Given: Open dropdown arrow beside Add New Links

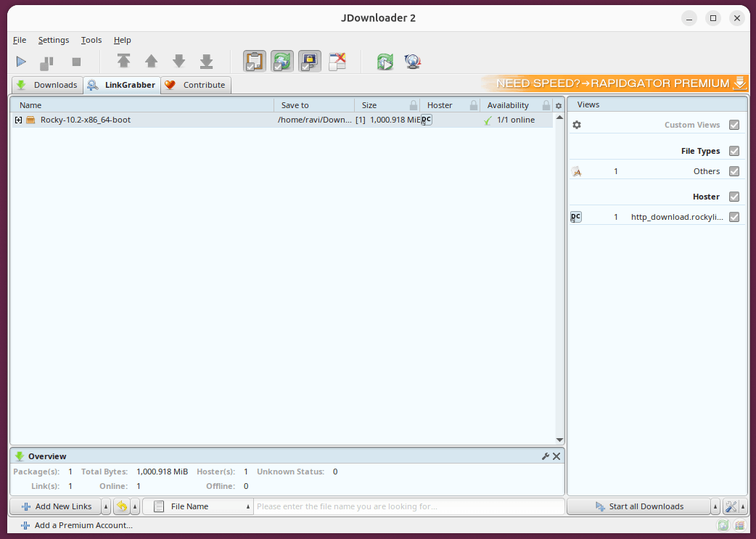Looking at the screenshot, I should point(106,506).
